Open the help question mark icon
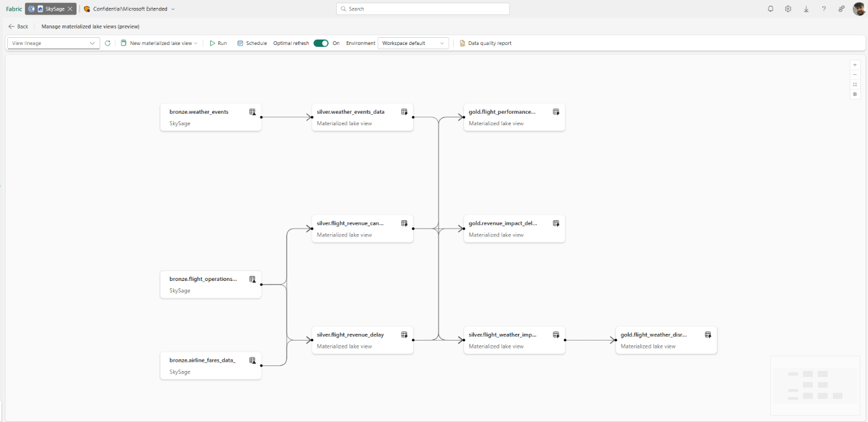Screen dimensions: 868x422 tap(824, 9)
